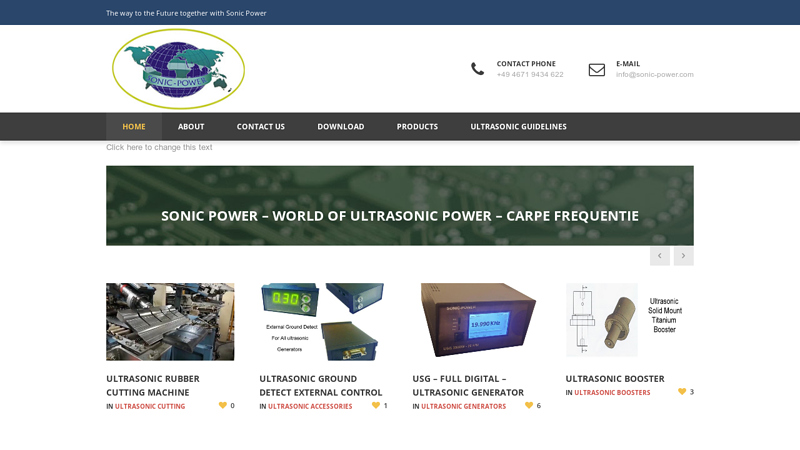Like the Ultrasonic Booster heart icon

682,392
